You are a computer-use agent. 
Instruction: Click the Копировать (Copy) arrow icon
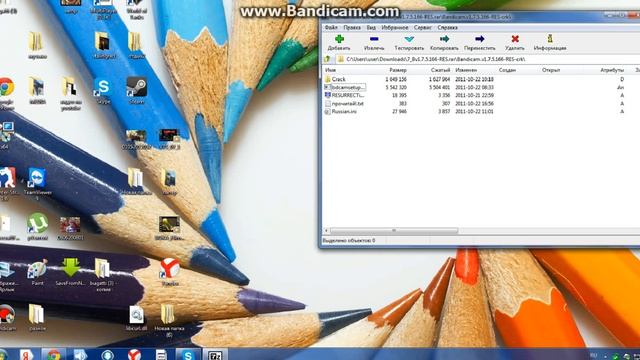tap(444, 39)
